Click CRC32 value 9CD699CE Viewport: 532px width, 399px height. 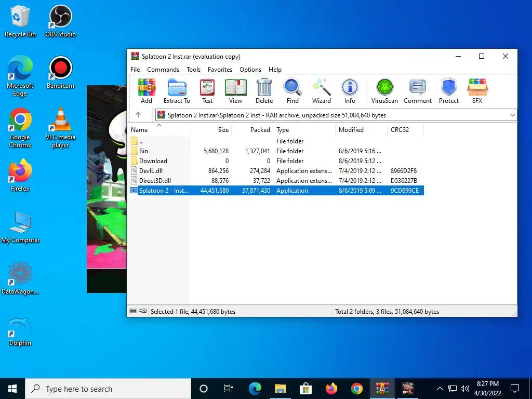(404, 190)
